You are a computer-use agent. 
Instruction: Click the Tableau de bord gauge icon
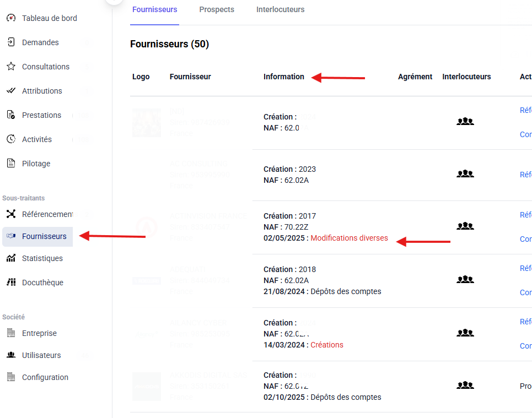pos(11,18)
